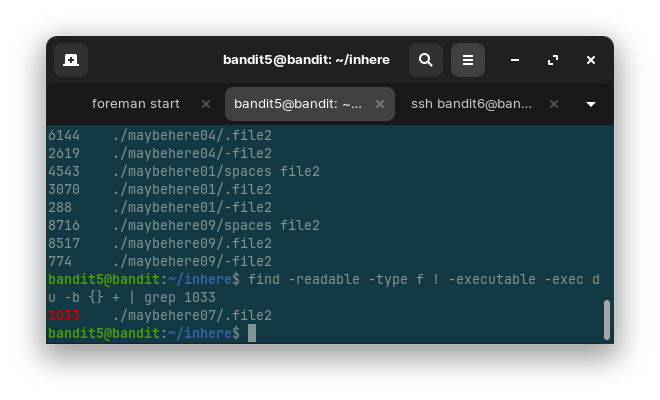Expand the tab list dropdown arrow

pyautogui.click(x=591, y=104)
